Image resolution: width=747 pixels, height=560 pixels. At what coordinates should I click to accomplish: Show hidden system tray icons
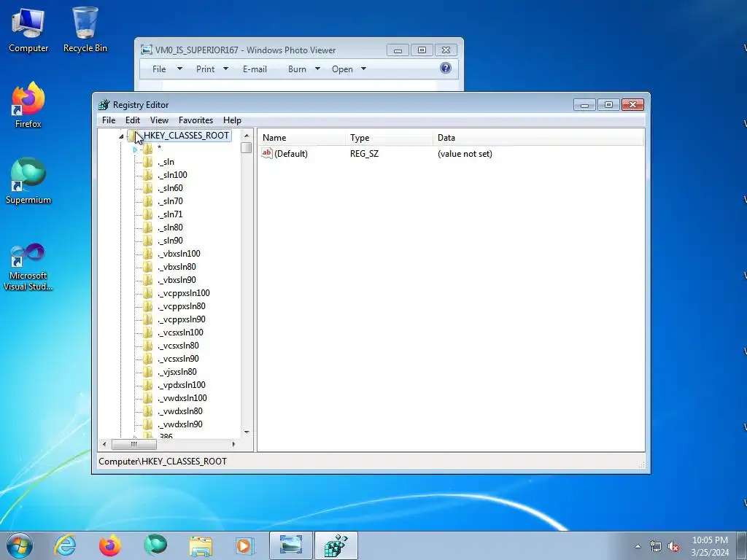coord(638,547)
